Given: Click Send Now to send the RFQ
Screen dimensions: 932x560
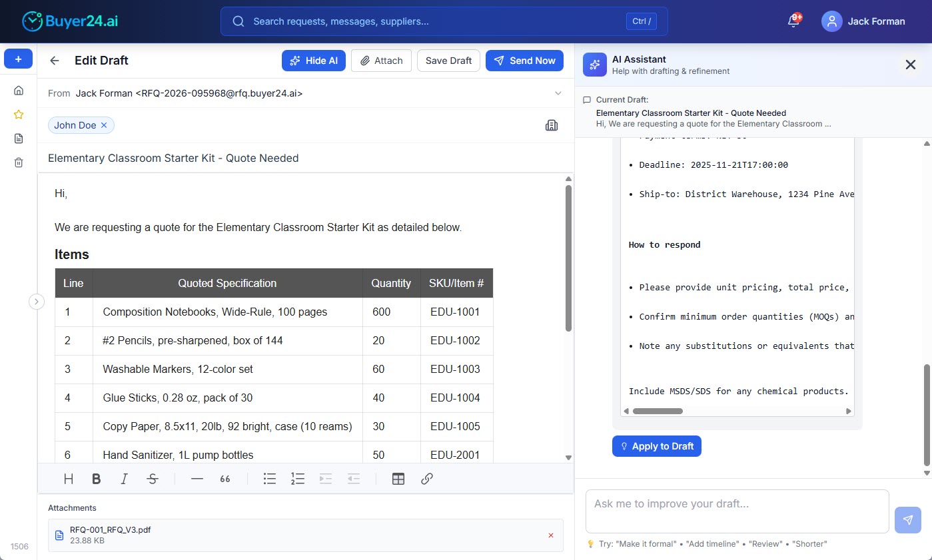Looking at the screenshot, I should point(524,60).
